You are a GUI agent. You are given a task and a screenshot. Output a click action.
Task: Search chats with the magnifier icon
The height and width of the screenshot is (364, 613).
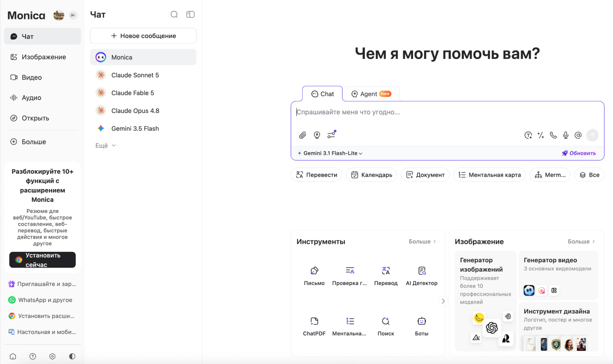(174, 14)
